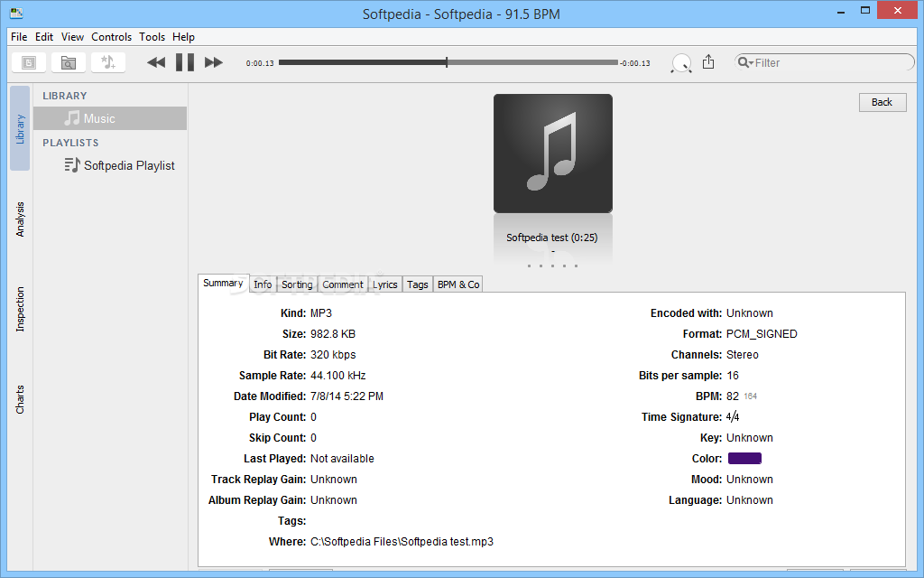Click the 982.8 KB size value

click(333, 334)
